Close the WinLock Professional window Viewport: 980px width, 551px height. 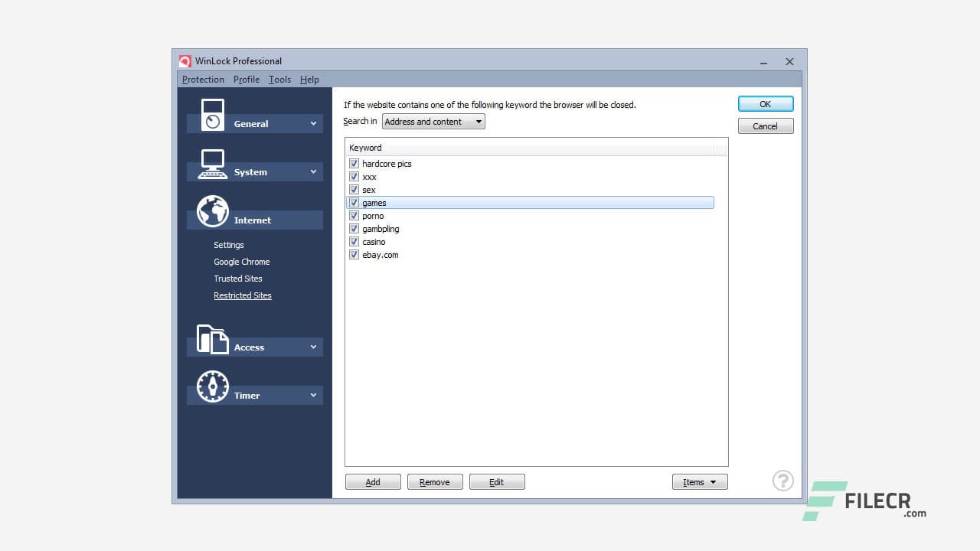789,61
